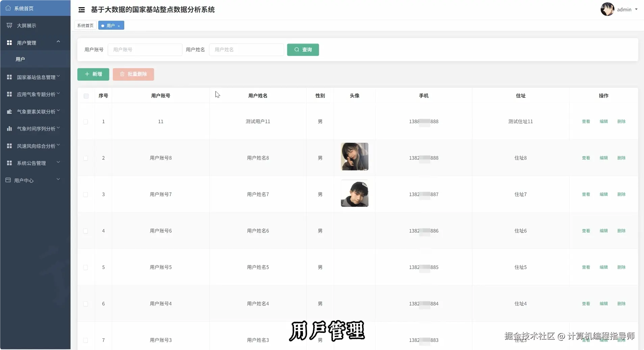Click the 住址6 address cell
Image resolution: width=644 pixels, height=350 pixels.
tap(520, 231)
